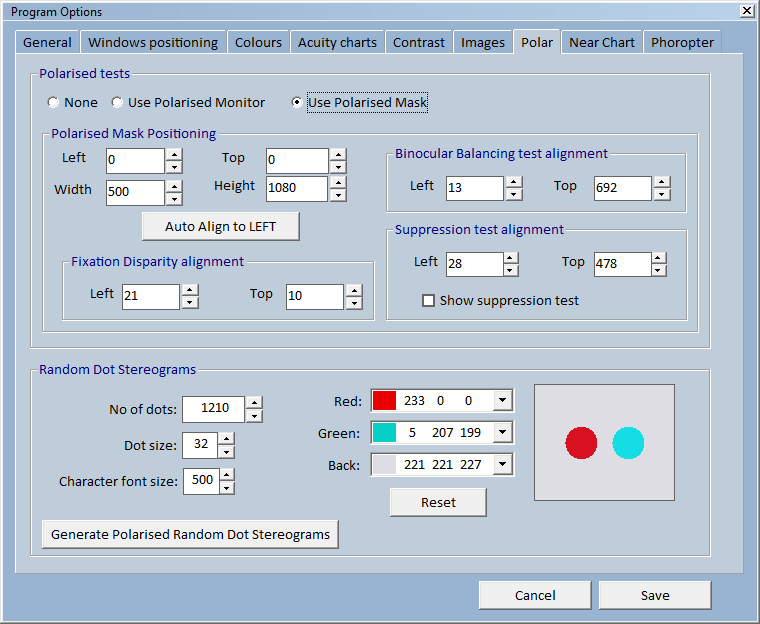Open the Windows positioning tab
760x624 pixels.
[153, 42]
